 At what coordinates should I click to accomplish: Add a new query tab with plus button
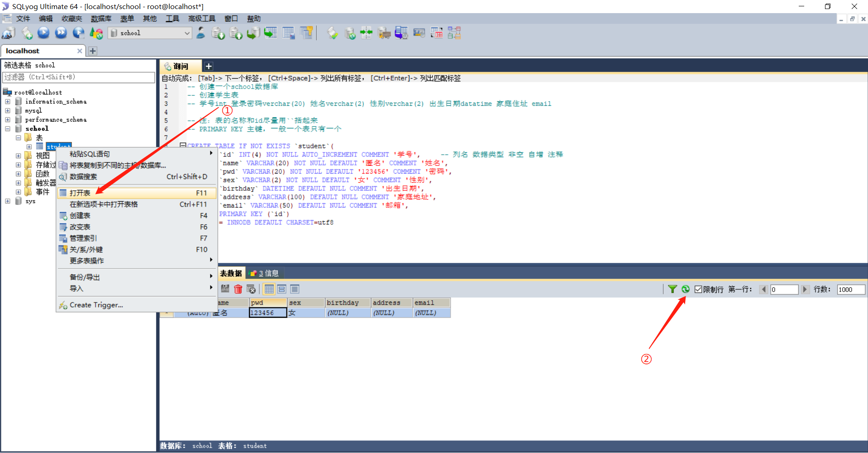click(x=209, y=66)
